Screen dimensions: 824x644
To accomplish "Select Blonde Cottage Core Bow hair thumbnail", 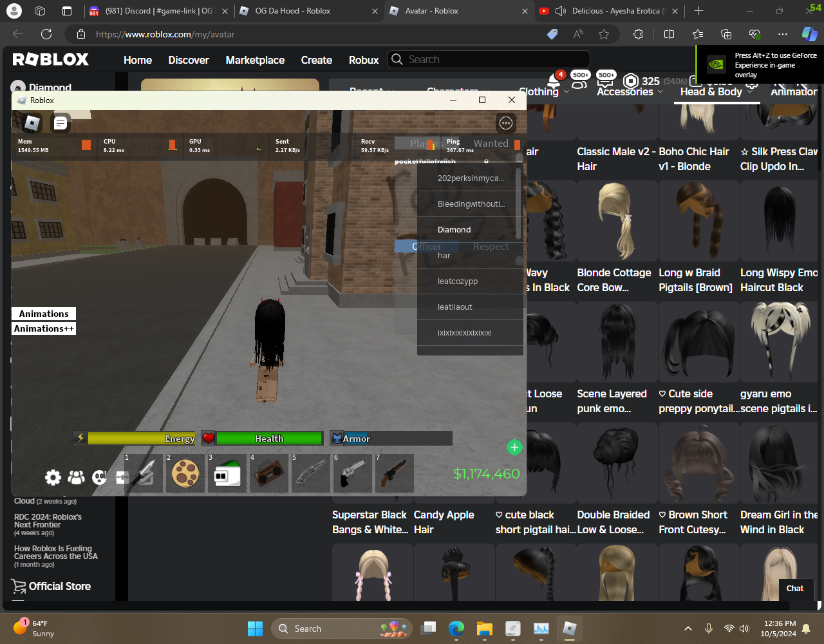I will [x=617, y=221].
